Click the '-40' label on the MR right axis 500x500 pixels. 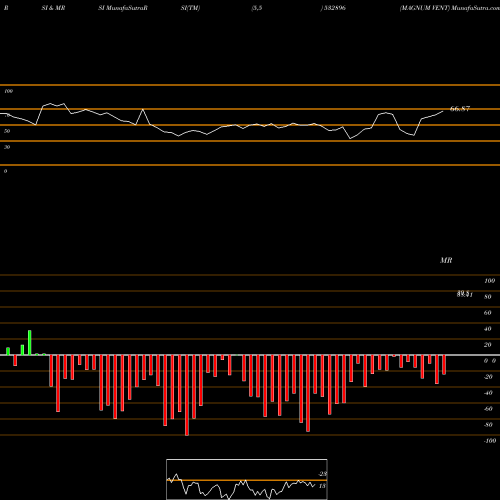click(x=488, y=393)
